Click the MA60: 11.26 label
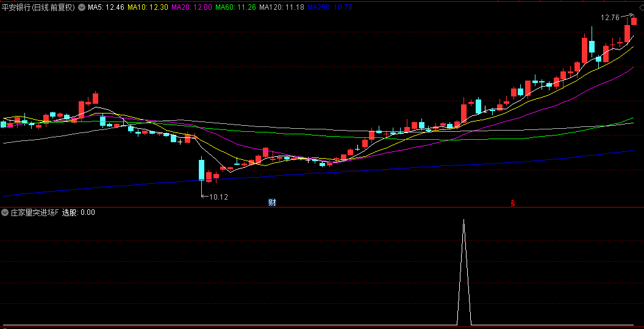644x329 pixels. (236, 7)
